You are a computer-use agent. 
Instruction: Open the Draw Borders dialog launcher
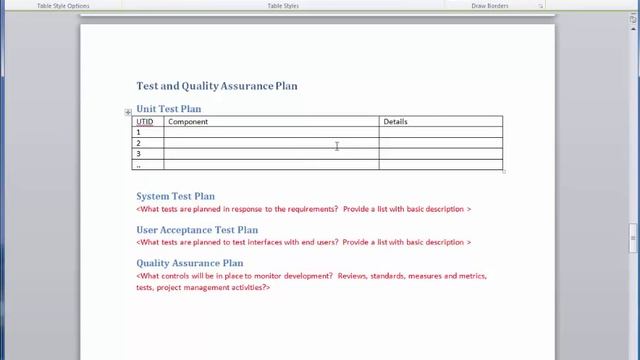tap(540, 6)
